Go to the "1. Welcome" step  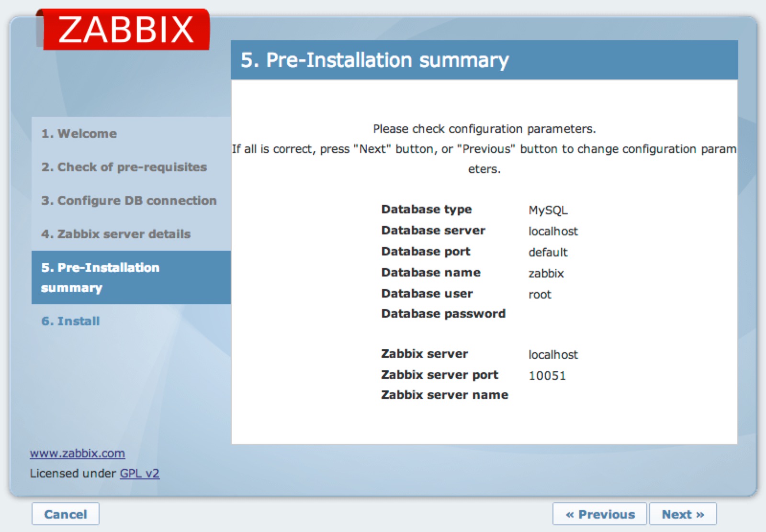79,134
